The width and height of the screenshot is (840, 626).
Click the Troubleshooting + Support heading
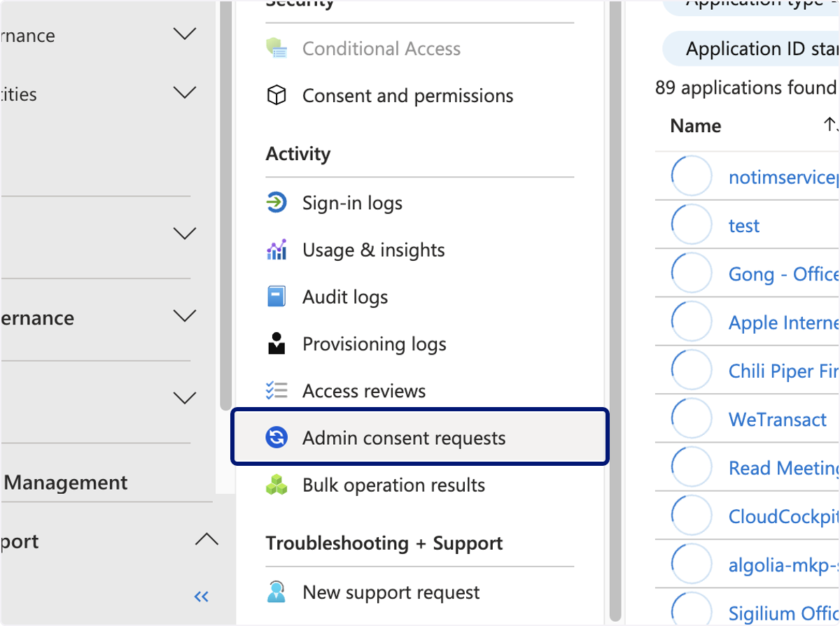(x=384, y=543)
